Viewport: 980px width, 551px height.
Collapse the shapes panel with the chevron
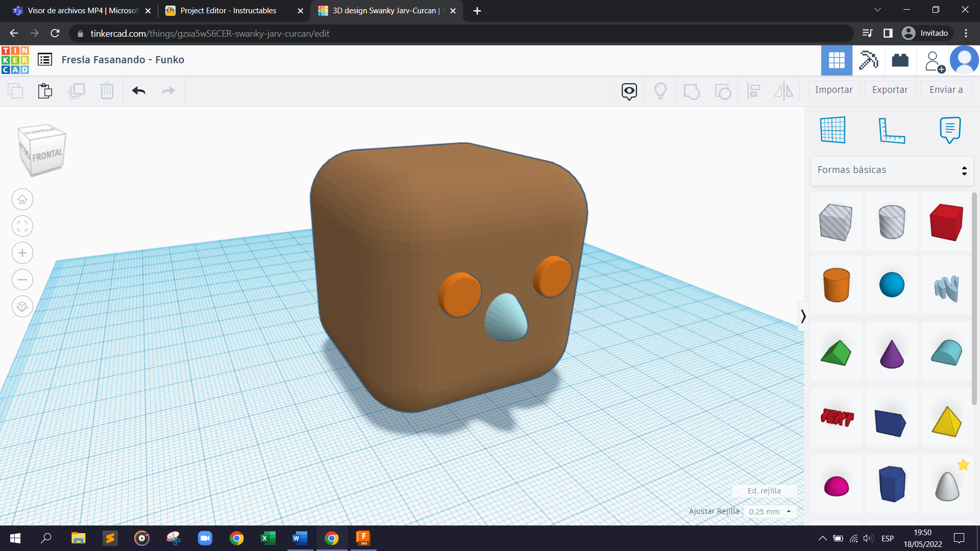coord(803,316)
